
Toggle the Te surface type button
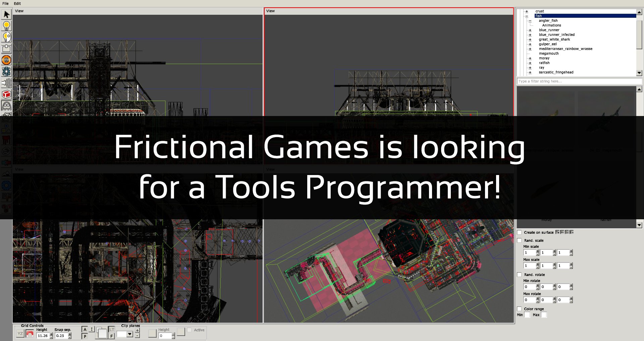coord(557,232)
